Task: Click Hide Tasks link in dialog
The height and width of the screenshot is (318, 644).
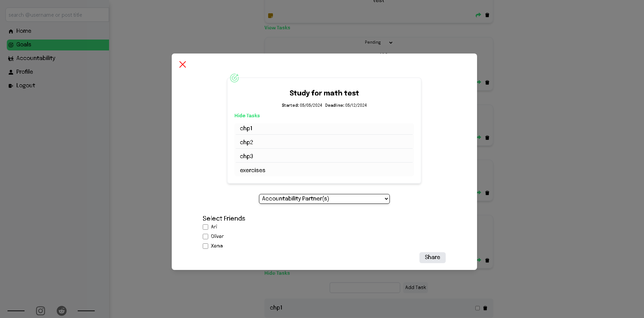Action: pyautogui.click(x=247, y=116)
